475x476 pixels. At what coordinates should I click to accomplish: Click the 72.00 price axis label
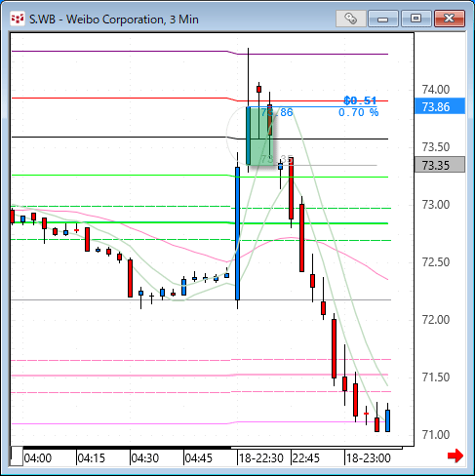pos(436,320)
